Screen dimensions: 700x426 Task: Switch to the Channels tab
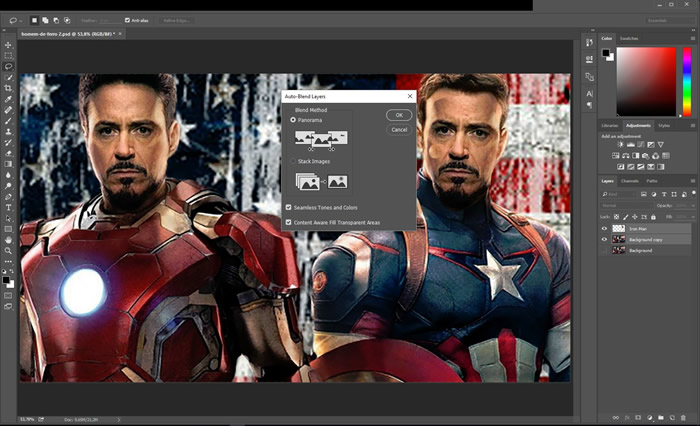[629, 181]
